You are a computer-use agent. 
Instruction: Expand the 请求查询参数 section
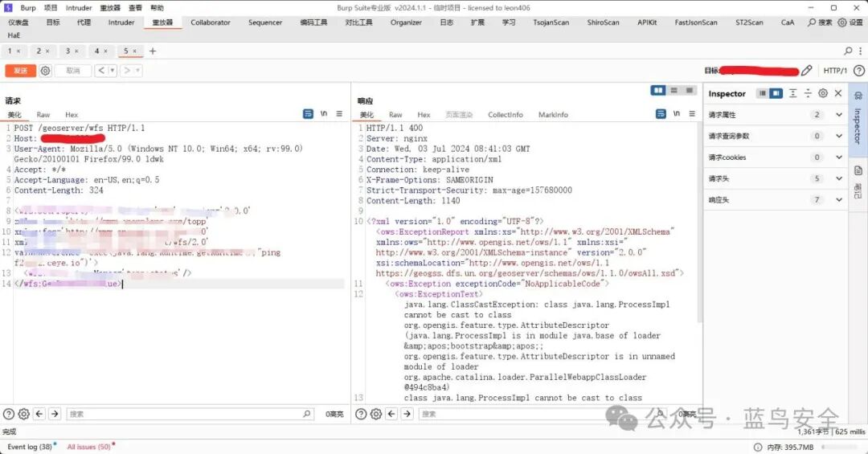coord(776,136)
